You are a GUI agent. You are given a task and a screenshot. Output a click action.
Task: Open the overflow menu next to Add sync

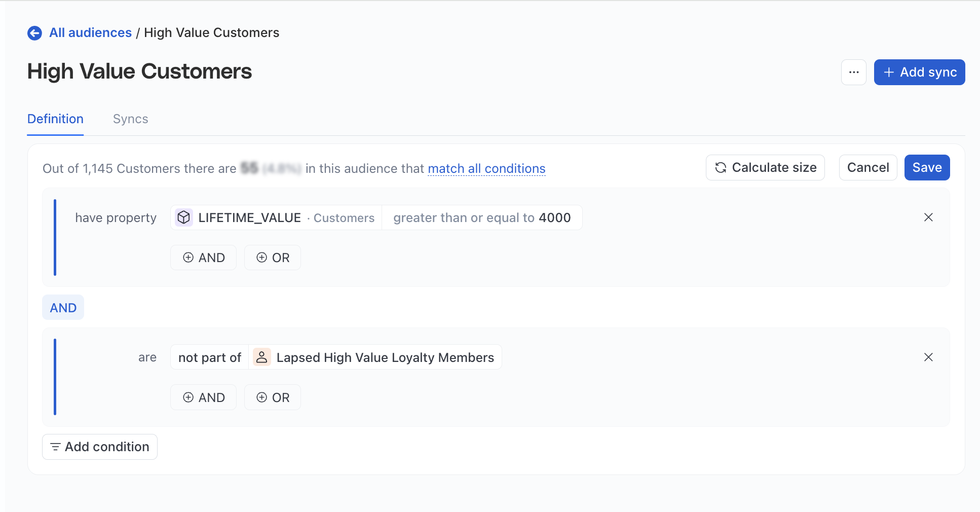[853, 72]
